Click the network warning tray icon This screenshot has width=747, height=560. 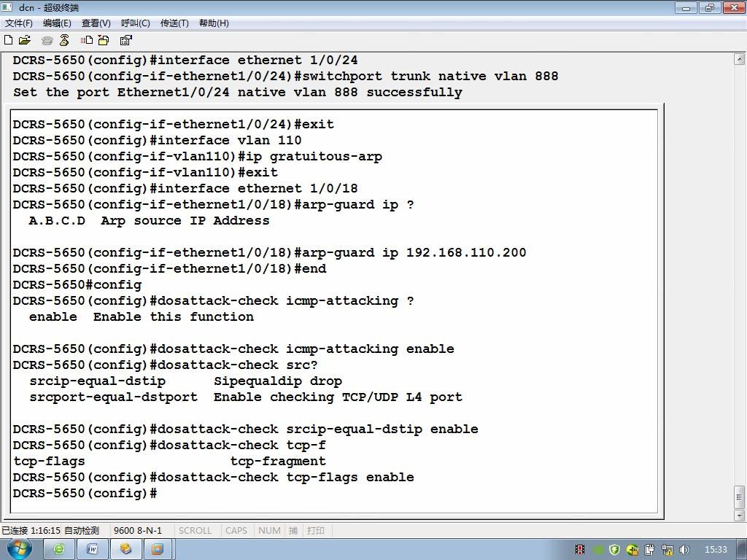(x=667, y=550)
